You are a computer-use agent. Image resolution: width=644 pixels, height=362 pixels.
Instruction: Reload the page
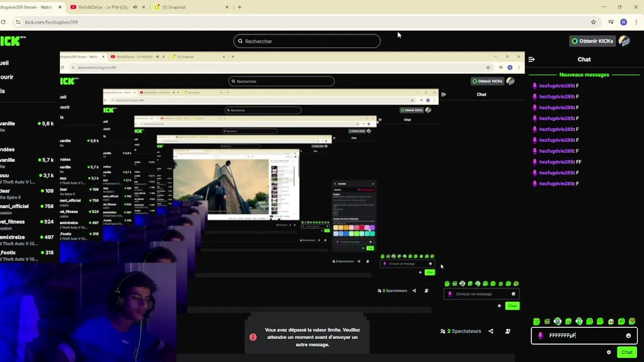point(3,22)
